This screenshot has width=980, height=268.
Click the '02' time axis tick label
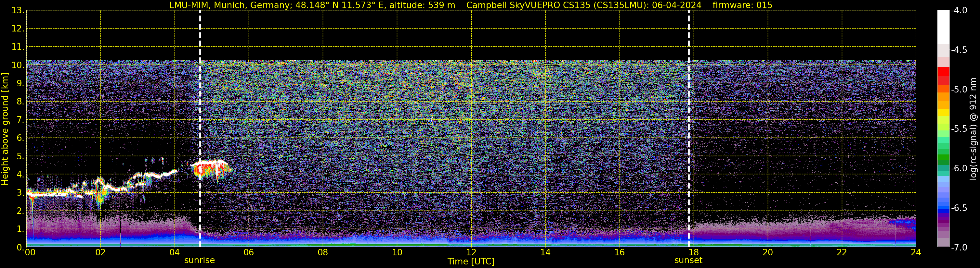100,252
